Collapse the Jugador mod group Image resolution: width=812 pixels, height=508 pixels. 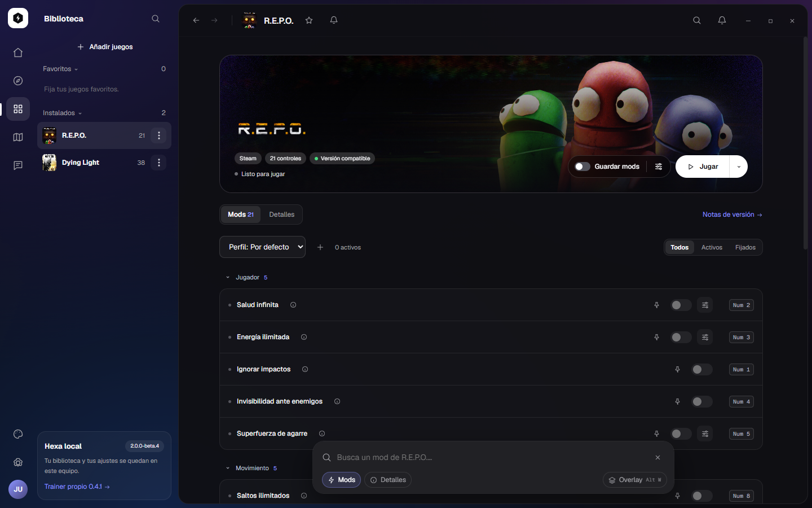(247, 277)
